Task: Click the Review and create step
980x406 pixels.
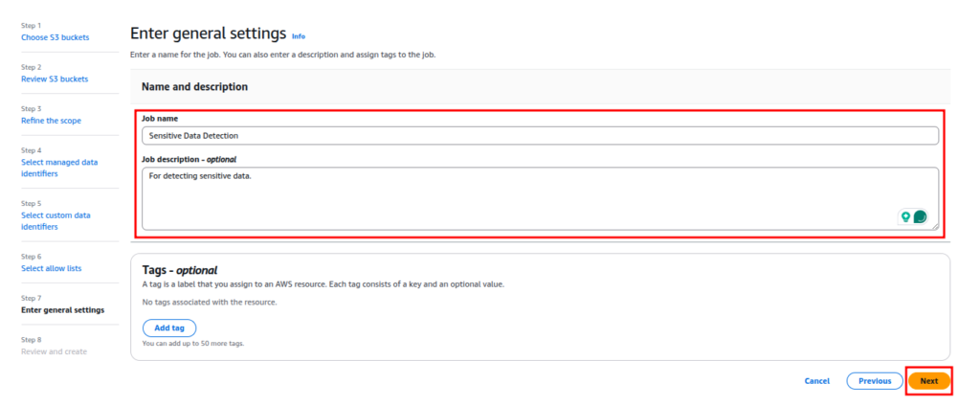Action: [54, 351]
